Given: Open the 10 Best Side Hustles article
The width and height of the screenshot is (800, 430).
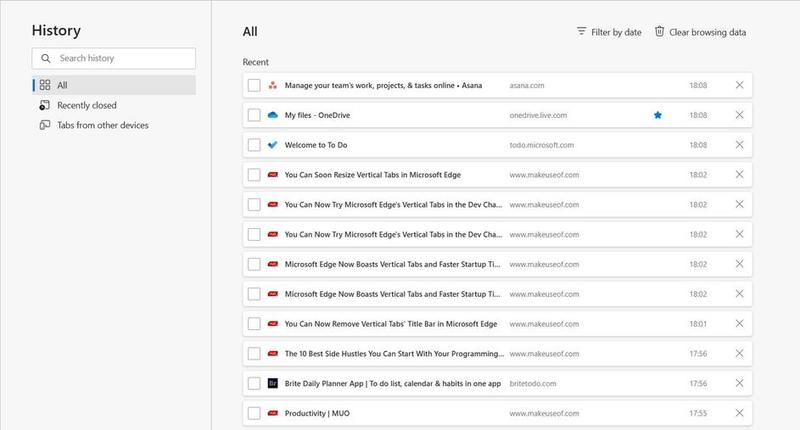Looking at the screenshot, I should tap(394, 353).
